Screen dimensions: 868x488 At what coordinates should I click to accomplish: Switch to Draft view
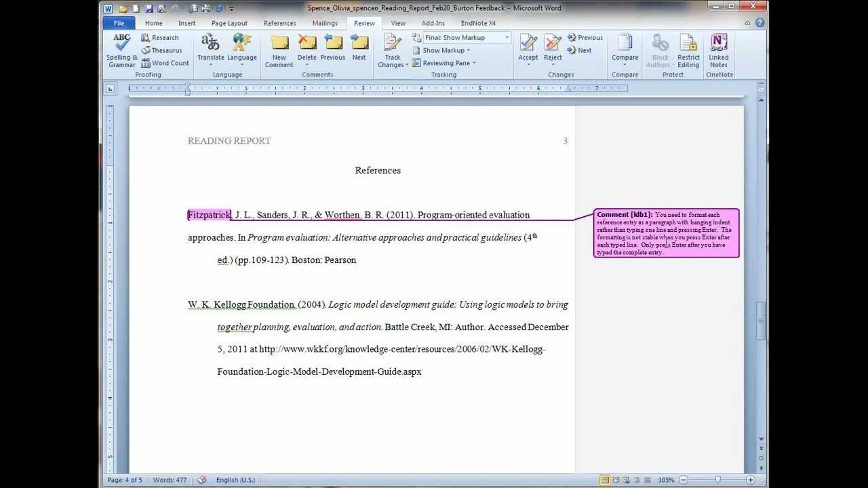(648, 480)
